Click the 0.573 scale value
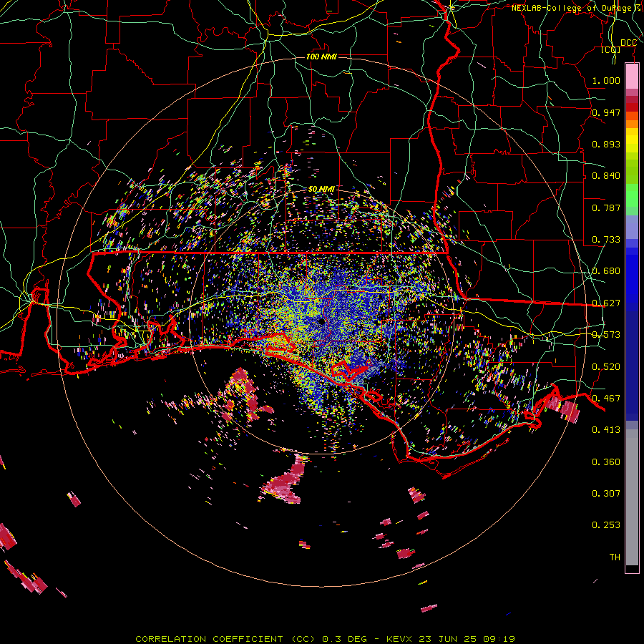644x644 pixels. click(606, 335)
